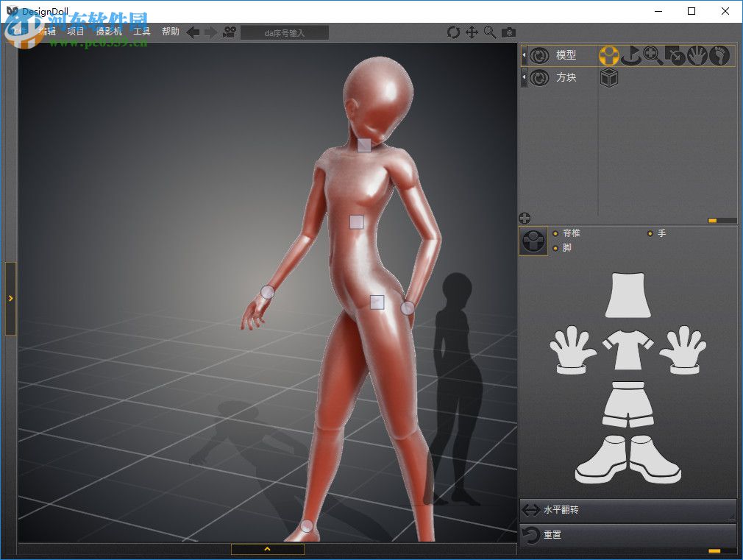This screenshot has height=560, width=743.
Task: Select the body/model manipulation icon
Action: click(609, 56)
